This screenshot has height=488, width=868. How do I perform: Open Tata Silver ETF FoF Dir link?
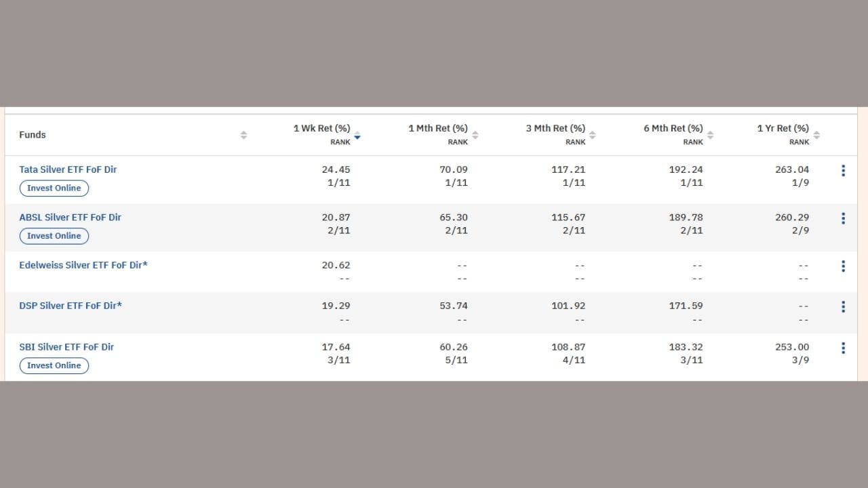(x=68, y=169)
